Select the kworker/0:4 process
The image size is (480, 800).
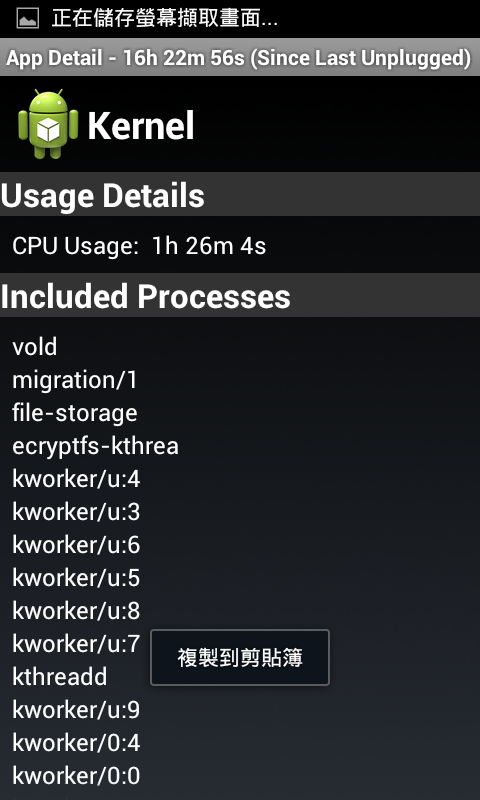point(76,743)
